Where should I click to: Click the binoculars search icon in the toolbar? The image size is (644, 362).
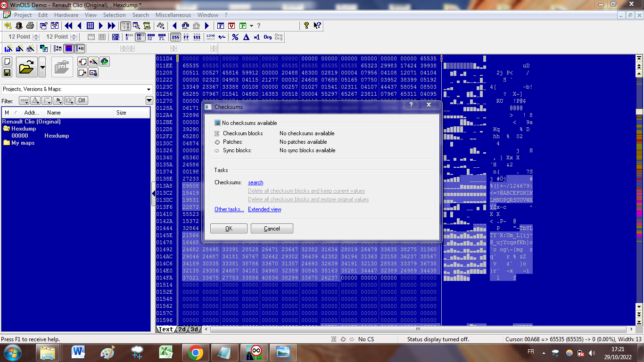(x=185, y=25)
